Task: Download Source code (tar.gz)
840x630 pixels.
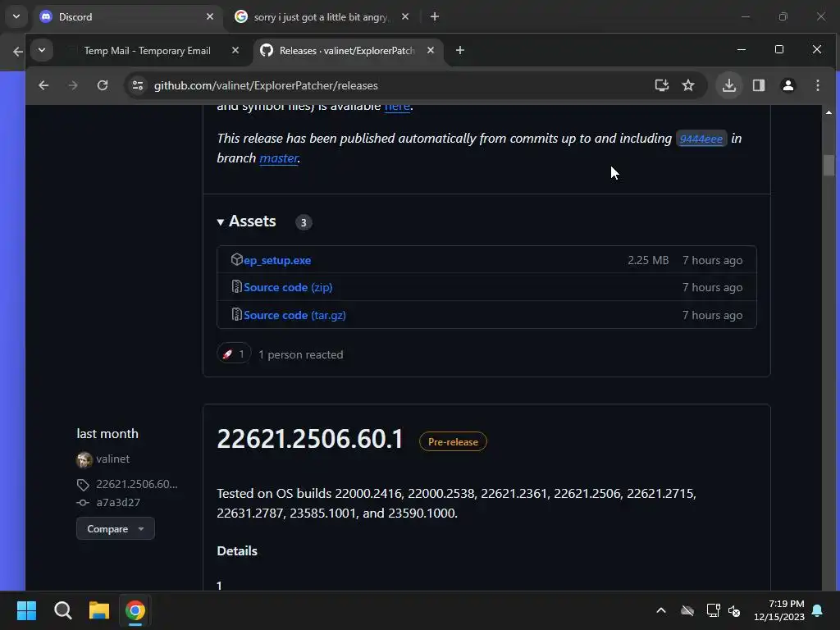Action: pos(294,316)
